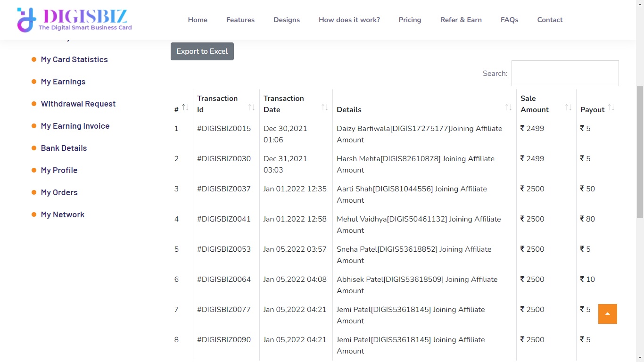This screenshot has width=644, height=362.
Task: View My Network in sidebar
Action: (62, 214)
